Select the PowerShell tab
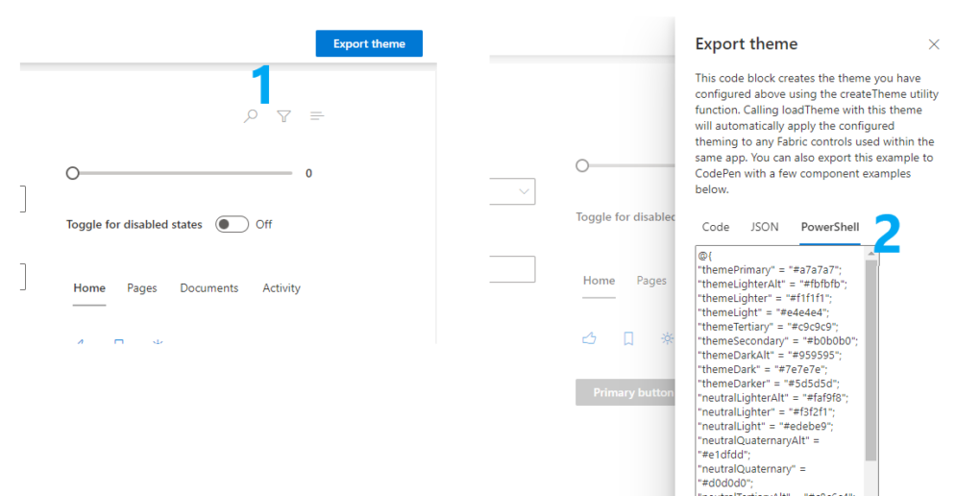 830,228
